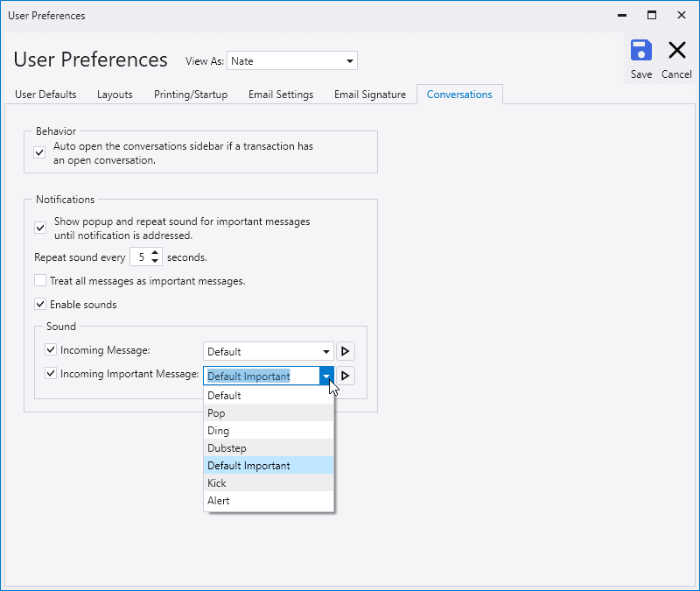Play the Incoming Important Message sound preview
Viewport: 700px width, 591px height.
(346, 376)
